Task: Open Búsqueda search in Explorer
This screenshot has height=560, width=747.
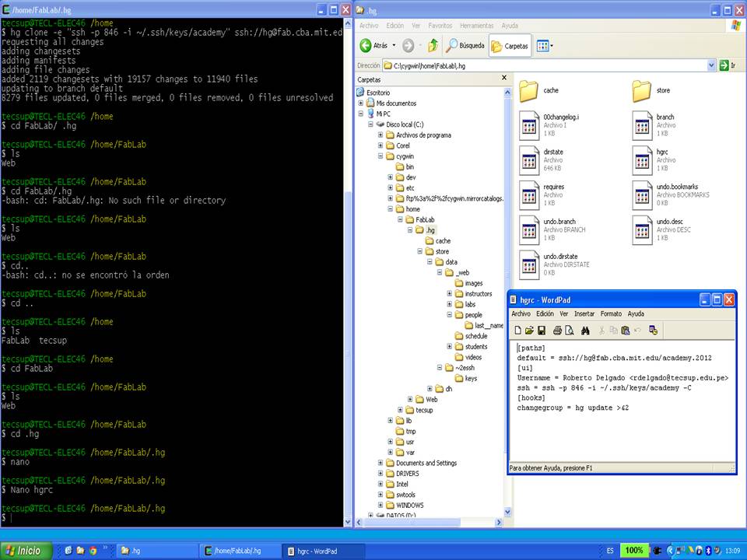Action: [x=465, y=46]
